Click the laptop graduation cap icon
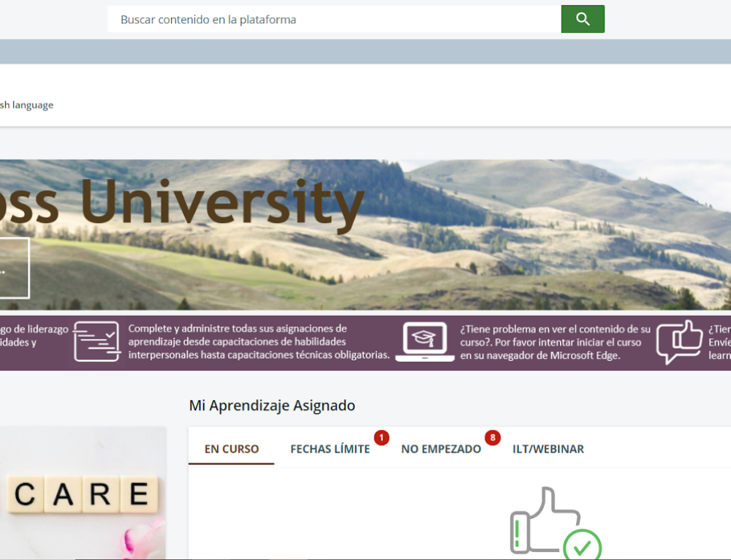The height and width of the screenshot is (560, 731). pos(425,341)
